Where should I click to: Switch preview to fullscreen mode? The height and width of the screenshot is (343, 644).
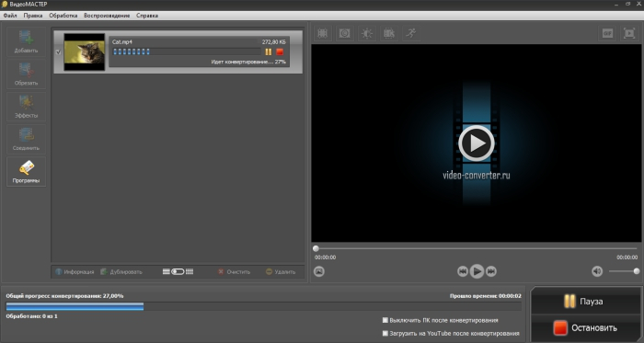point(628,33)
